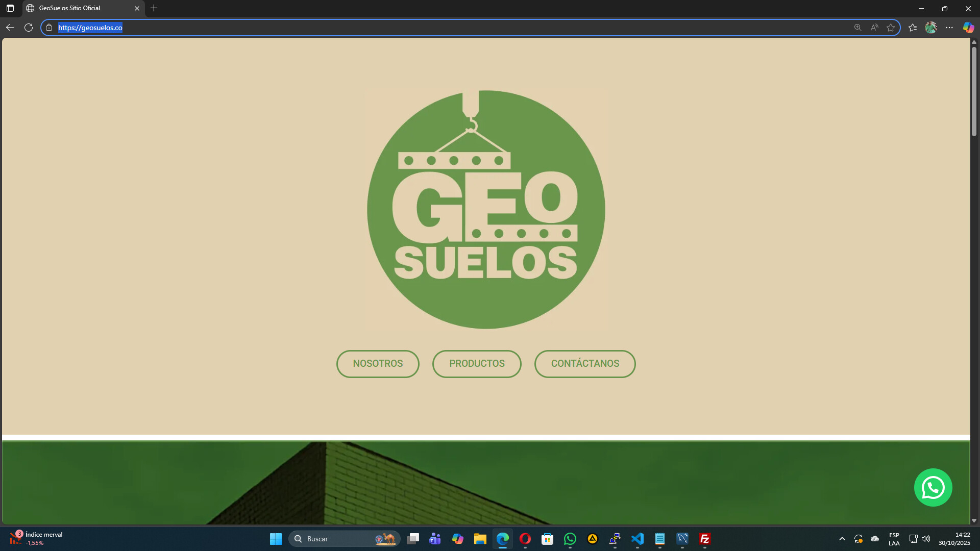The width and height of the screenshot is (980, 551).
Task: Reload the page with refresh icon
Action: 29,28
